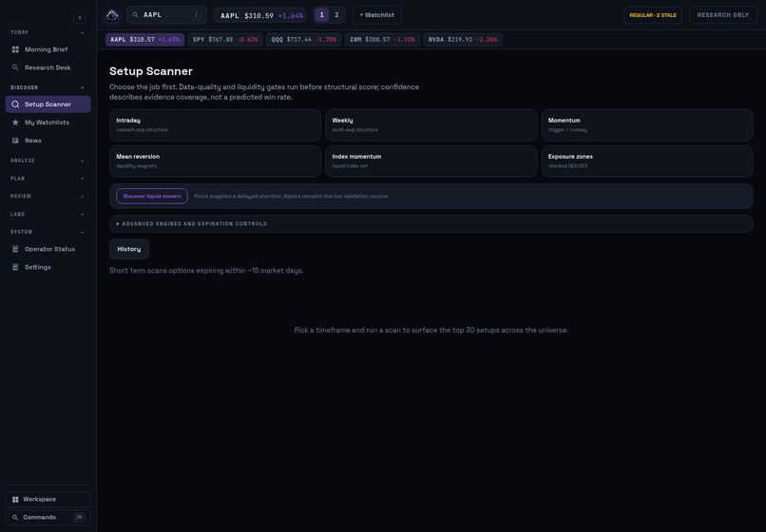Viewport: 766px width, 532px height.
Task: Click the Commands search icon
Action: tap(15, 518)
